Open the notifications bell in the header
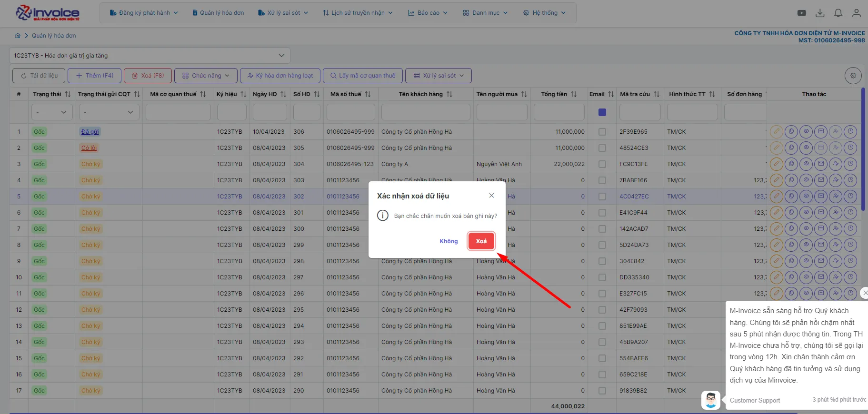Viewport: 868px width, 414px height. click(838, 13)
